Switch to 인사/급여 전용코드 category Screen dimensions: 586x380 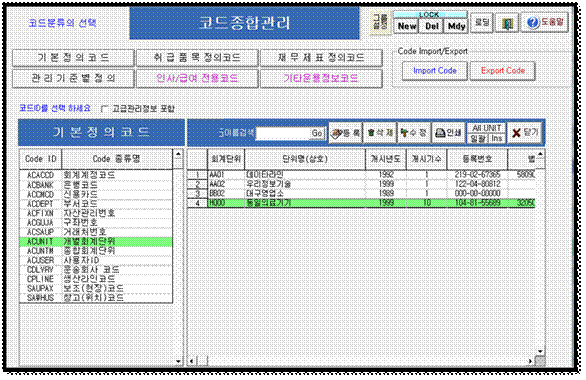197,78
